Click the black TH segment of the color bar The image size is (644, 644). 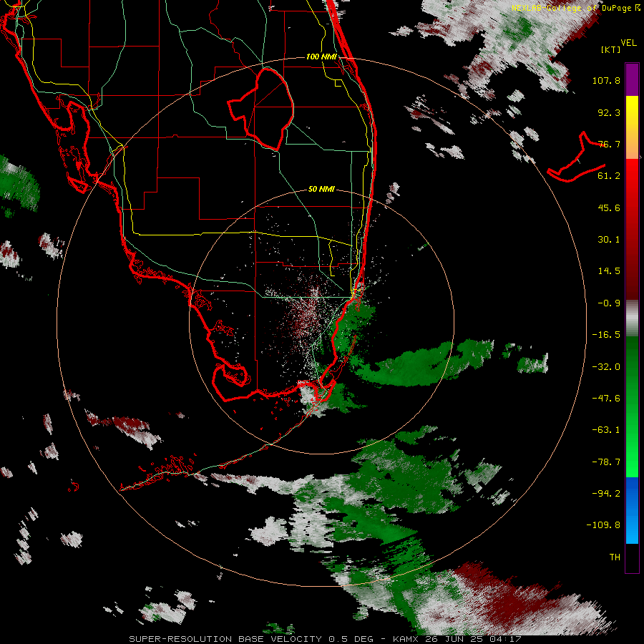tap(632, 557)
